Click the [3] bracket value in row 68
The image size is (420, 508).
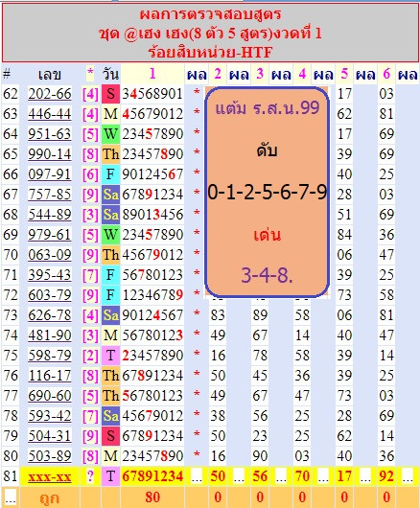[x=90, y=215]
